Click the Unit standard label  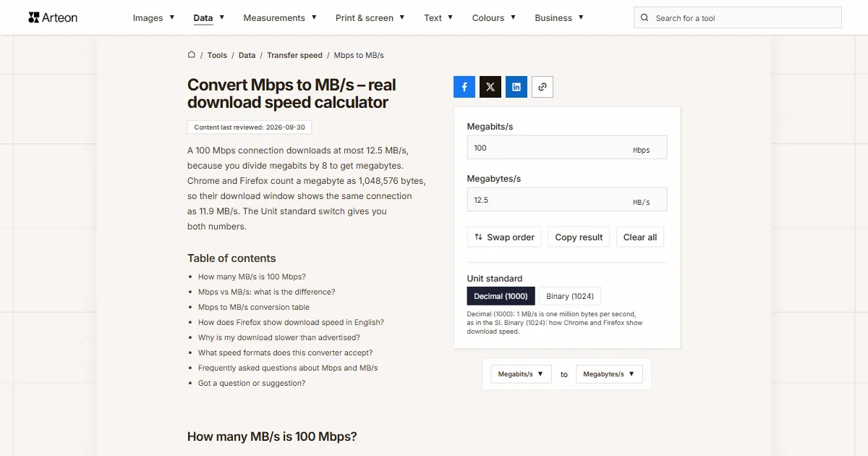click(495, 279)
